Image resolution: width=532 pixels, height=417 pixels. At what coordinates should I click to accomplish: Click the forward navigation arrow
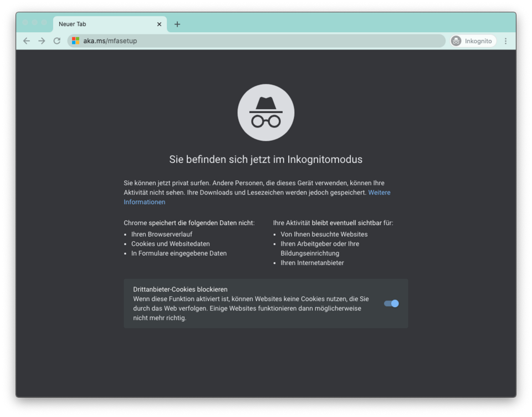(42, 41)
